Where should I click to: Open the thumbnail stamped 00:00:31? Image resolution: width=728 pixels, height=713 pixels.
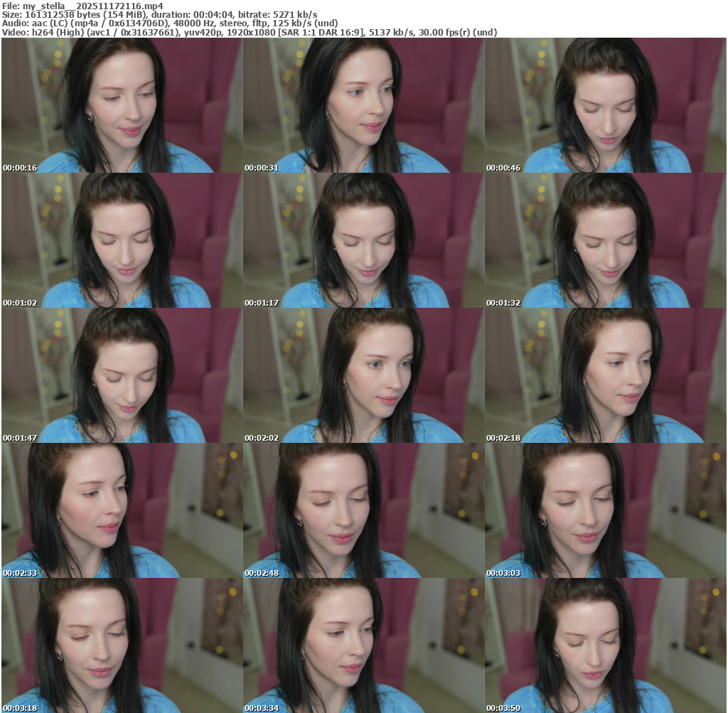363,105
